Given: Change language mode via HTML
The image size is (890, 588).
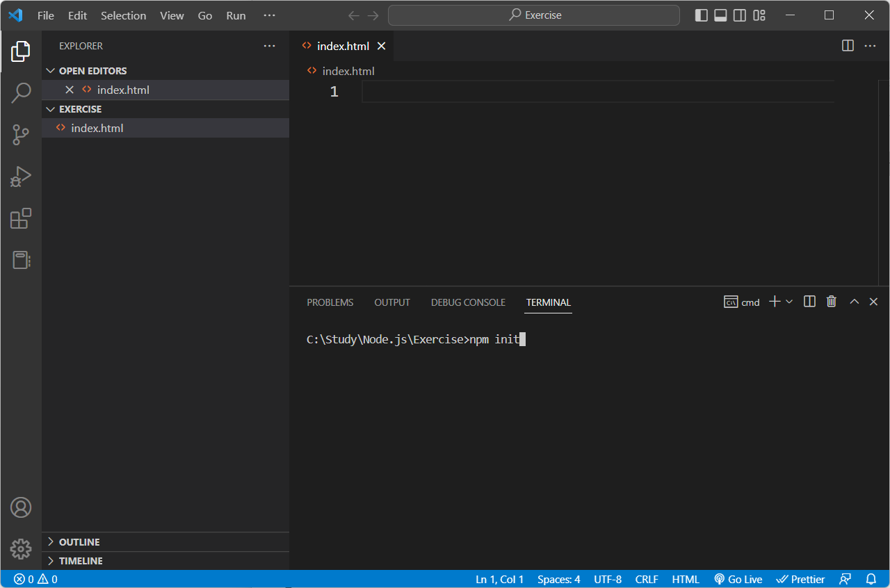Looking at the screenshot, I should click(686, 579).
